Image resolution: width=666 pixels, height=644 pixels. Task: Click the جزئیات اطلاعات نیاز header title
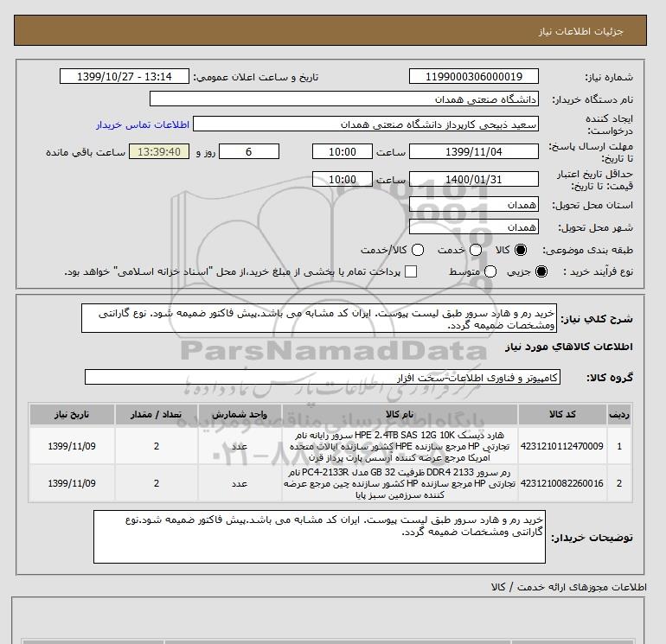(580, 31)
